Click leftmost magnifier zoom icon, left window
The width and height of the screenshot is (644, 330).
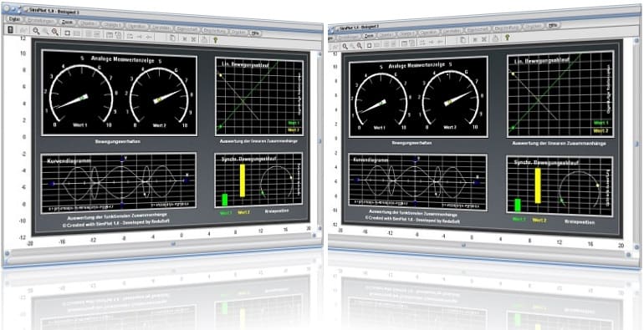point(36,31)
